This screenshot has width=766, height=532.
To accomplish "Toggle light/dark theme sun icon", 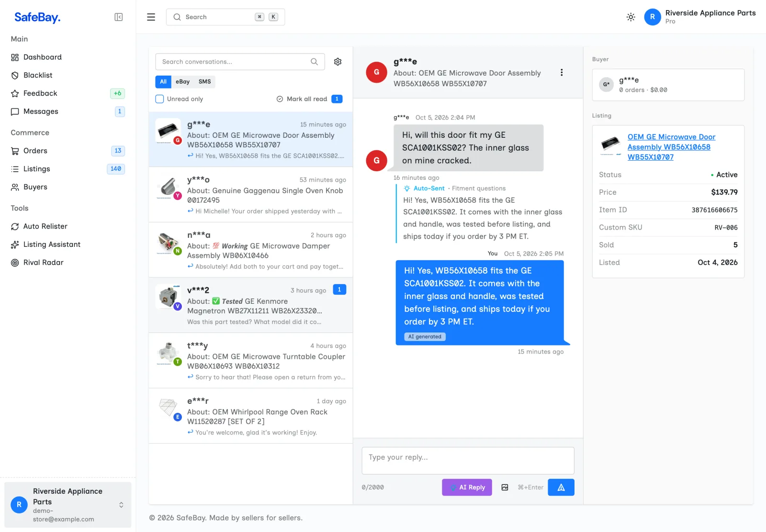I will [631, 17].
